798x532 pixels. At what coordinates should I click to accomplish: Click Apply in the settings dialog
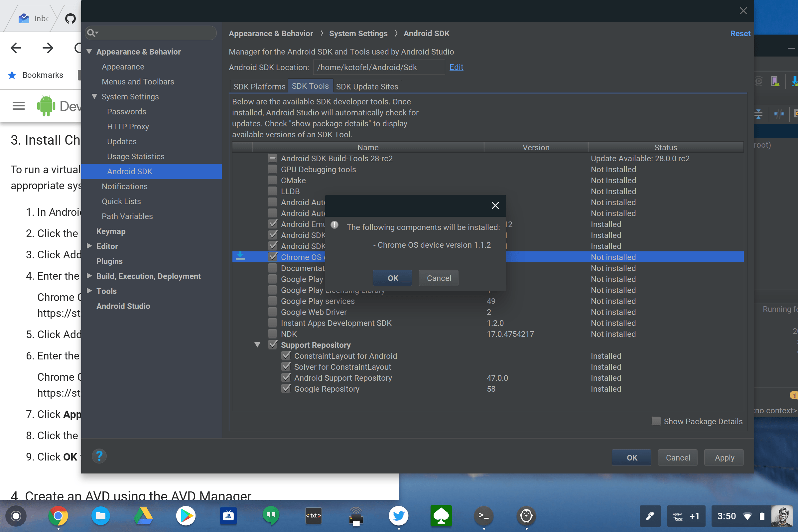[x=724, y=458]
